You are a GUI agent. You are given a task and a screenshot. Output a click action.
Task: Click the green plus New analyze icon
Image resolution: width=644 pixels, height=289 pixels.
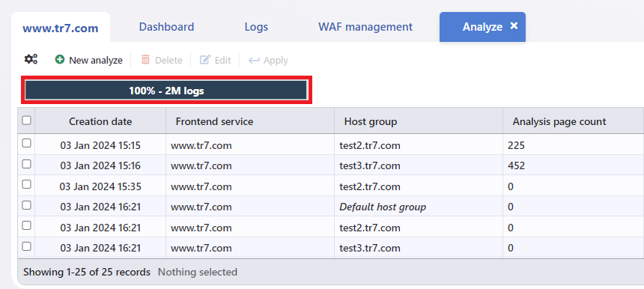coord(60,60)
